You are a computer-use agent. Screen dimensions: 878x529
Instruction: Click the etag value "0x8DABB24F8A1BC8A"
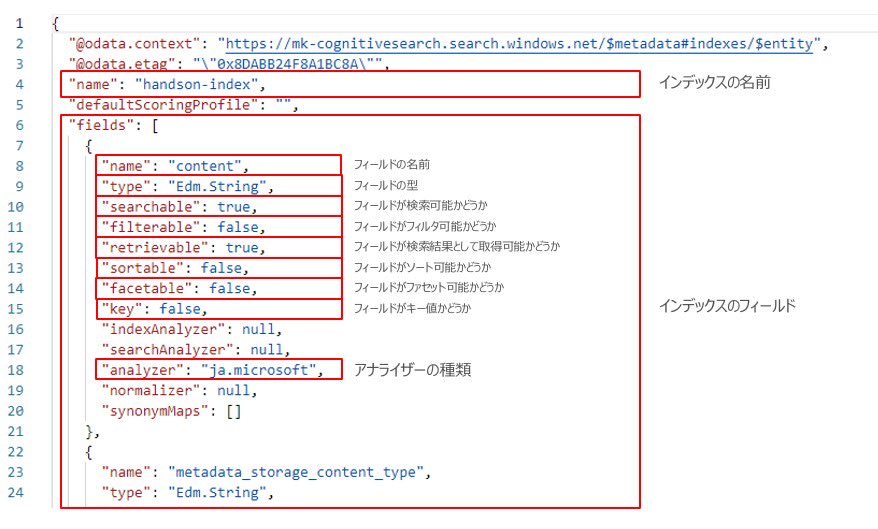287,64
